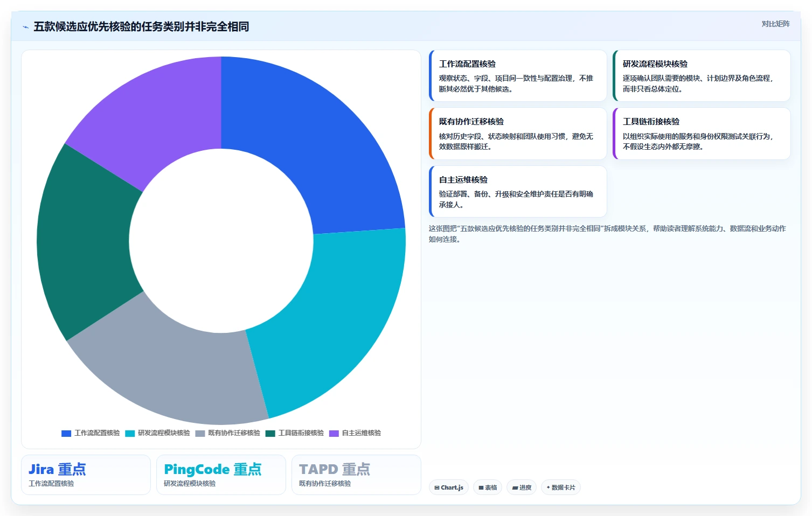The width and height of the screenshot is (812, 516).
Task: Click legend text 自主运维核验
Action: (x=362, y=433)
